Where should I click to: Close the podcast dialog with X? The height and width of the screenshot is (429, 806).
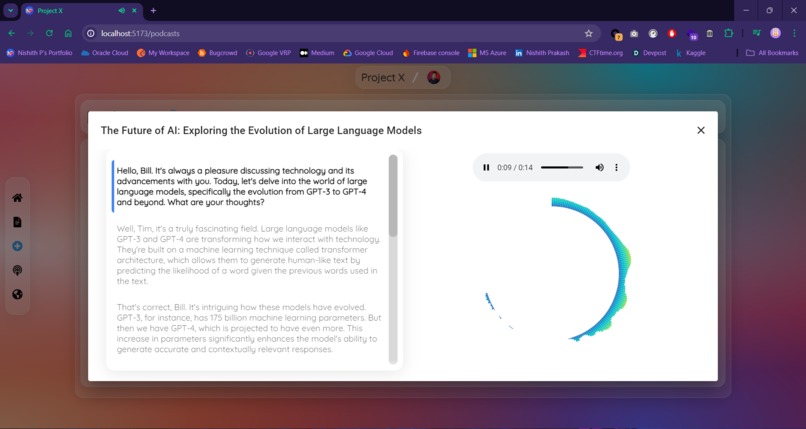tap(701, 130)
